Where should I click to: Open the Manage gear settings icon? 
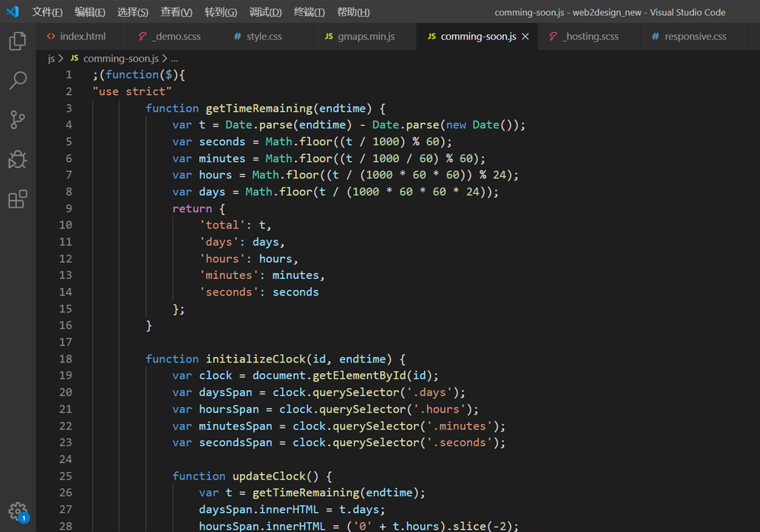(x=18, y=511)
